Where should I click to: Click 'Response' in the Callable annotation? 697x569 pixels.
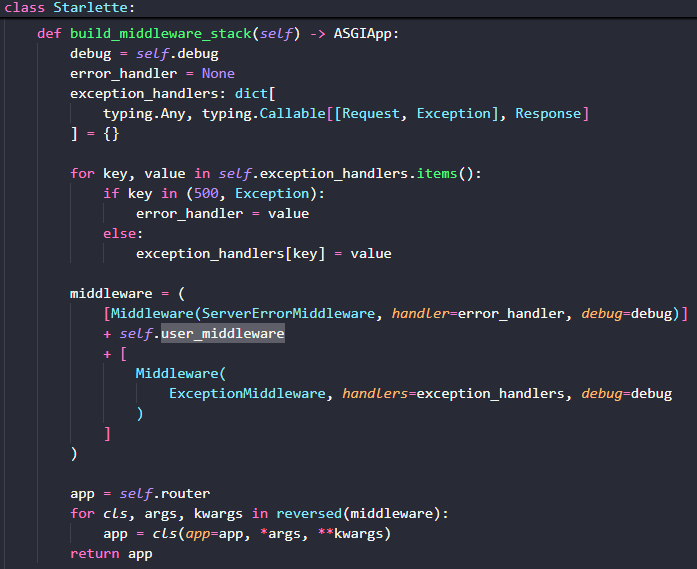[548, 113]
